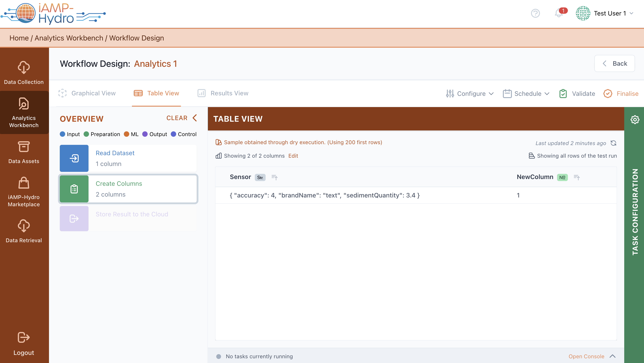Open Data Assets in sidebar

(24, 152)
